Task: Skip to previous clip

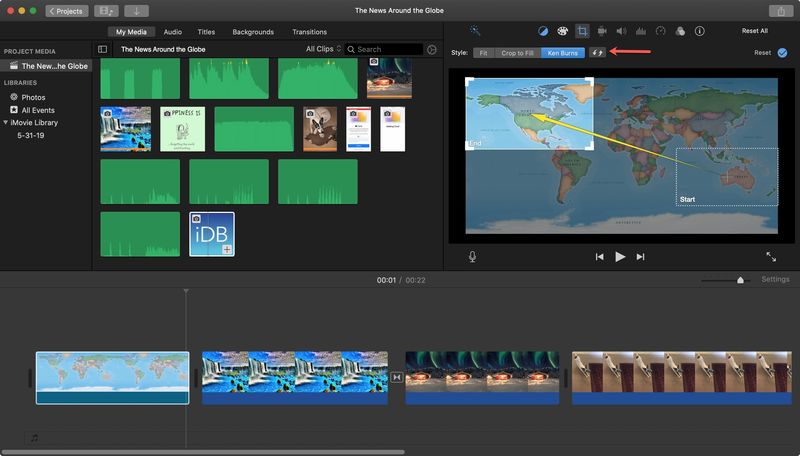Action: point(599,257)
